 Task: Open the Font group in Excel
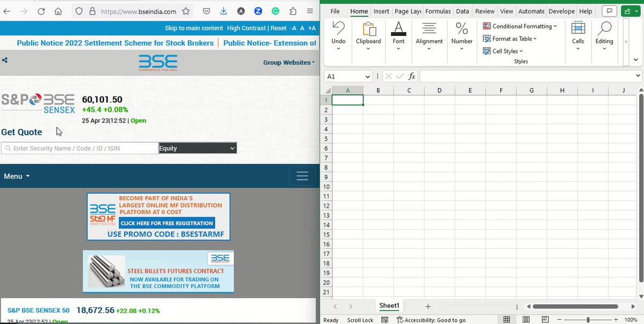(x=399, y=36)
